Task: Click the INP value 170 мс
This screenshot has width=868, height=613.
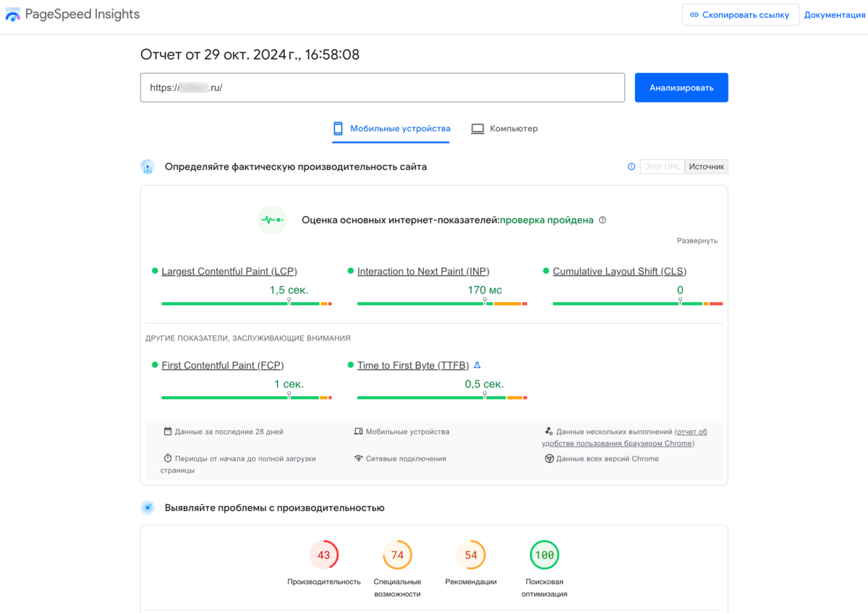Action: (x=485, y=290)
